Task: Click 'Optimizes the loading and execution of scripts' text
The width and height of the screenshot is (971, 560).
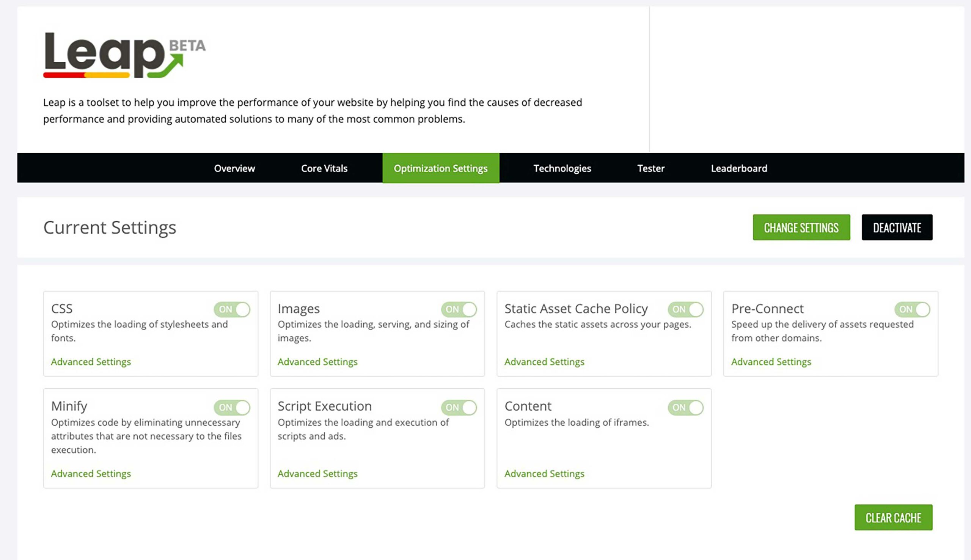Action: (363, 429)
